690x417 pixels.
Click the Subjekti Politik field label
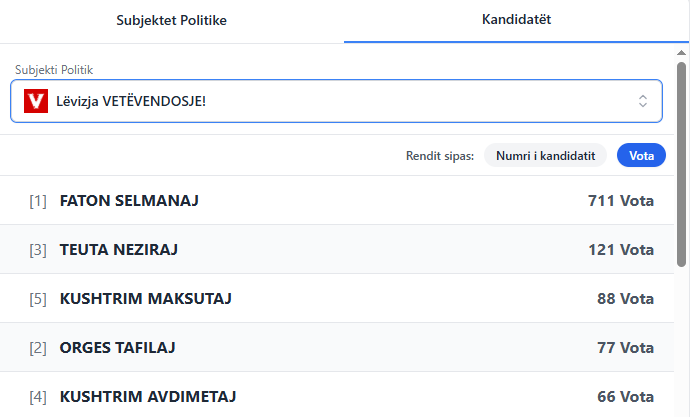(x=61, y=69)
